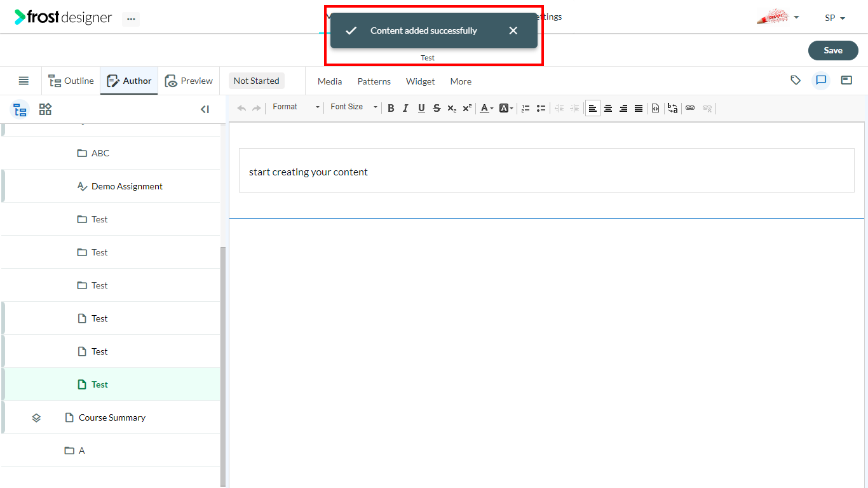Select align center
Screen dimensions: 868x488
(x=608, y=108)
